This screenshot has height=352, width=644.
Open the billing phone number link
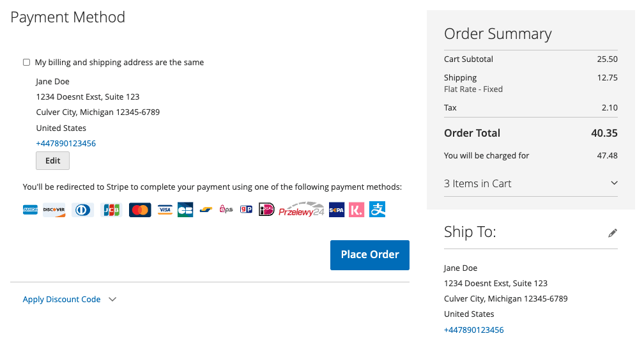[x=66, y=143]
